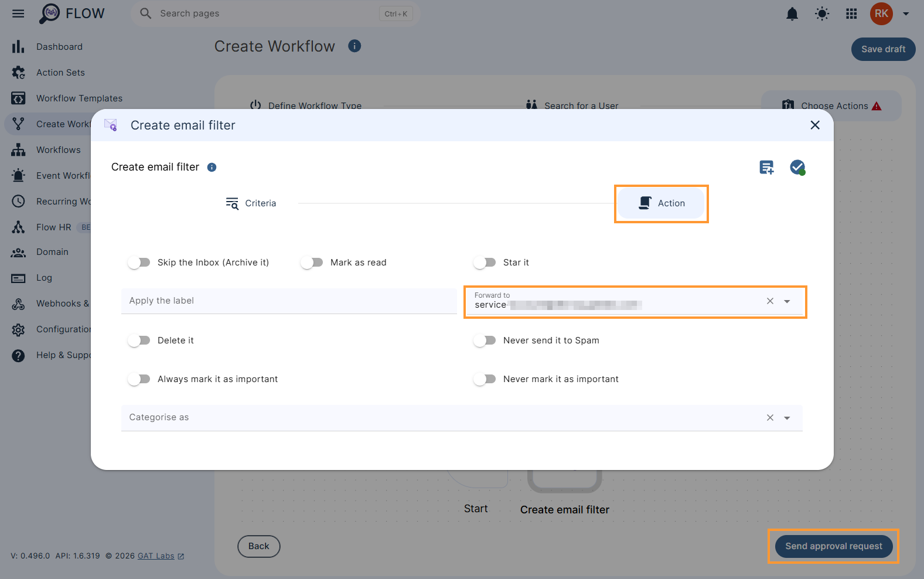Toggle Skip the Inbox (Archive it)
Image resolution: width=924 pixels, height=579 pixels.
click(139, 263)
